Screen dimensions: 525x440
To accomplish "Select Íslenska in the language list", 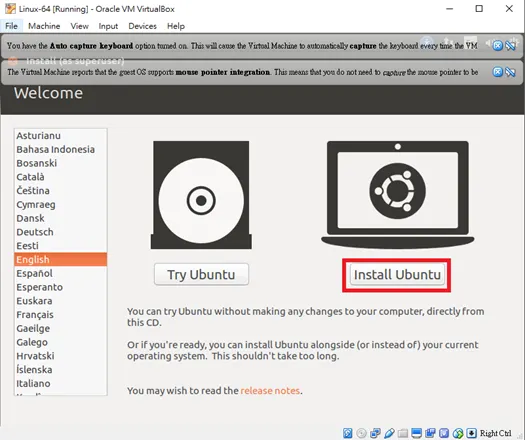I will [61, 369].
